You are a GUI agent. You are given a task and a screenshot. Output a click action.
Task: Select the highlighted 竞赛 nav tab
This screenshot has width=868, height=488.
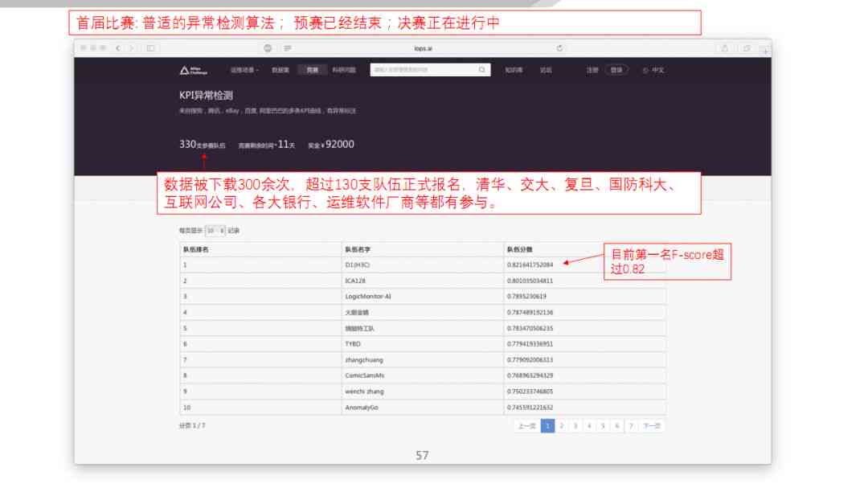pyautogui.click(x=312, y=70)
